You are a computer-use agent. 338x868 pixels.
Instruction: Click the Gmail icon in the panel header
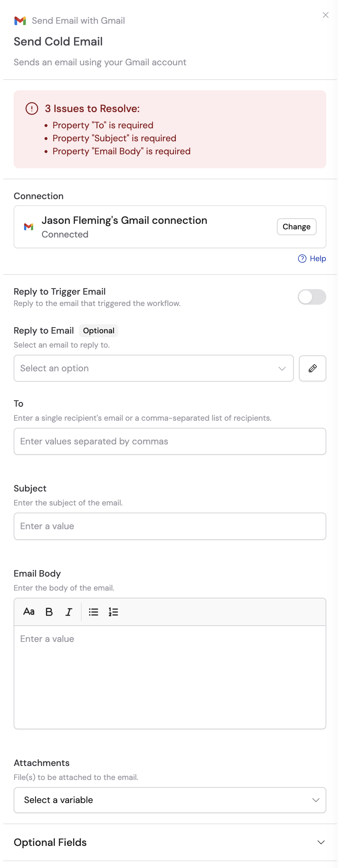pos(20,20)
